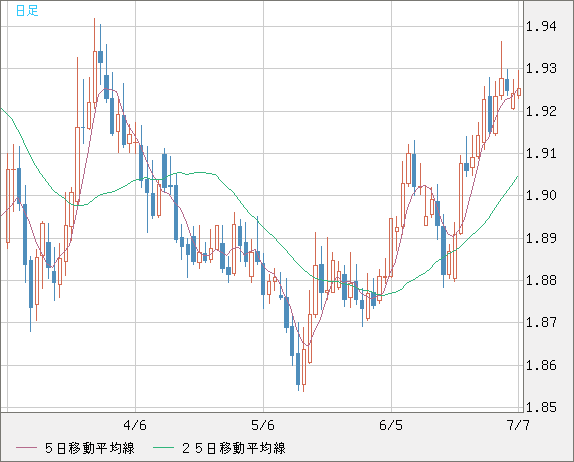This screenshot has width=574, height=462.
Task: Click the 1.87 price axis label
Action: [x=541, y=323]
